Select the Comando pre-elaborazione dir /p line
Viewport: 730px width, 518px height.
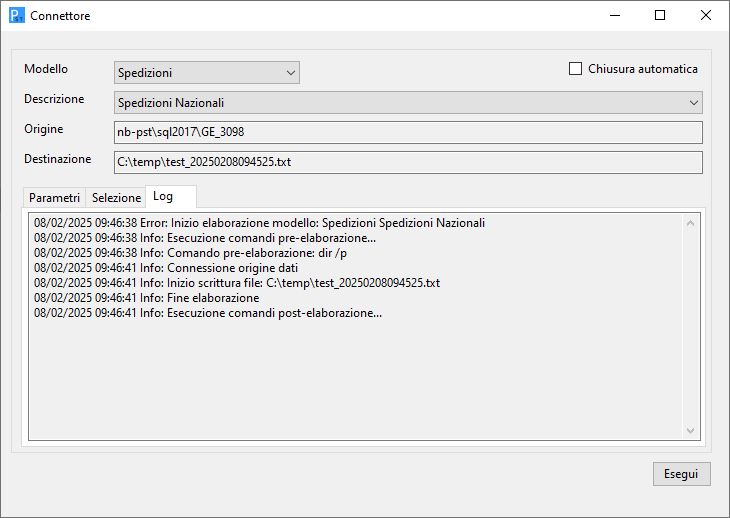pyautogui.click(x=190, y=253)
